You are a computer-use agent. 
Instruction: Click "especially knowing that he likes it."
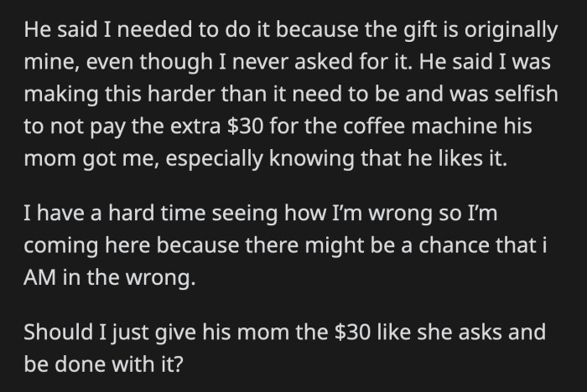click(x=336, y=158)
